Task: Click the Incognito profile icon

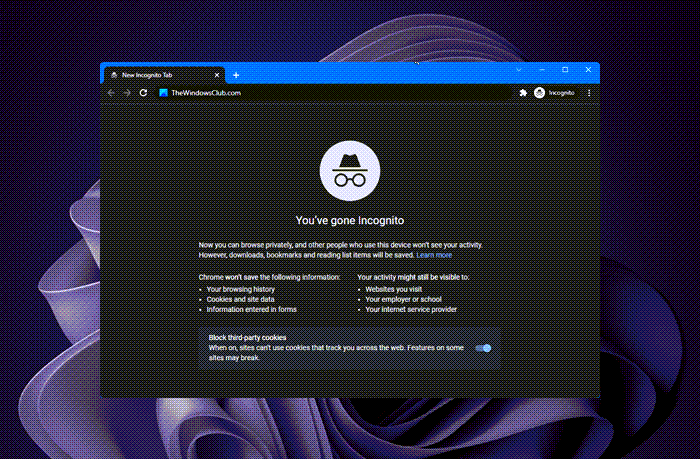Action: tap(539, 93)
